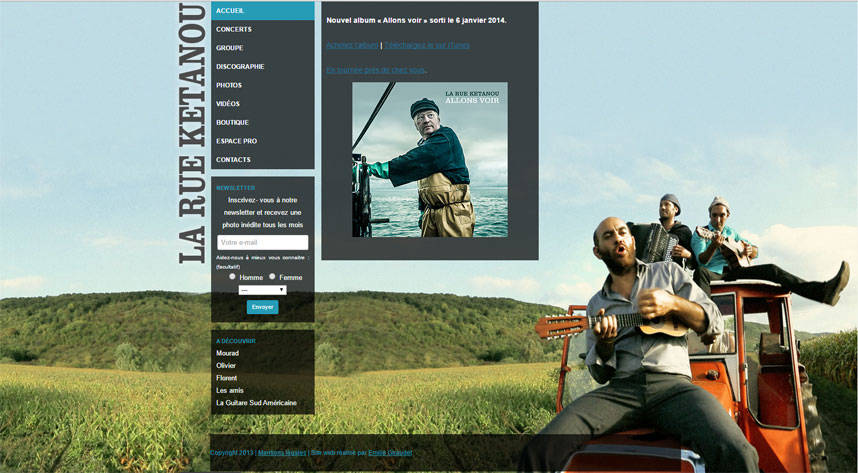Go to the Concerts page

click(263, 29)
